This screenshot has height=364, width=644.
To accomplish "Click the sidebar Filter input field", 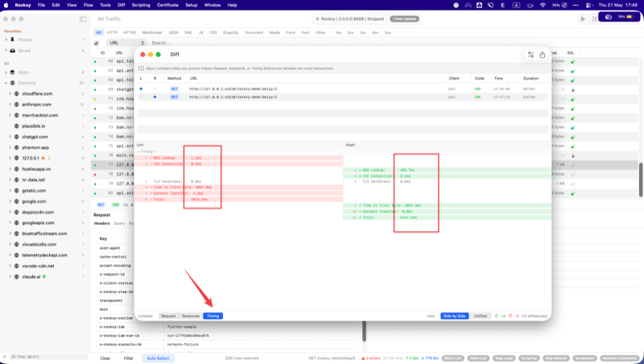I will [49, 357].
